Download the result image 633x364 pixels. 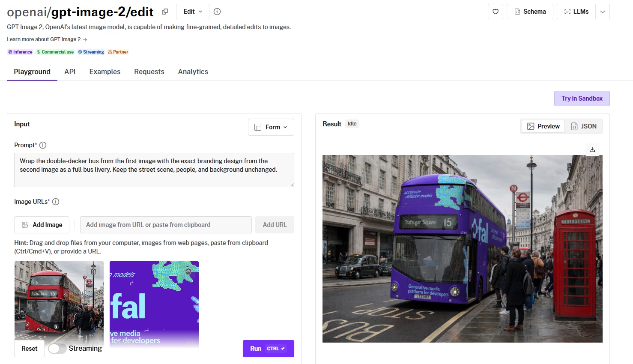coord(592,149)
